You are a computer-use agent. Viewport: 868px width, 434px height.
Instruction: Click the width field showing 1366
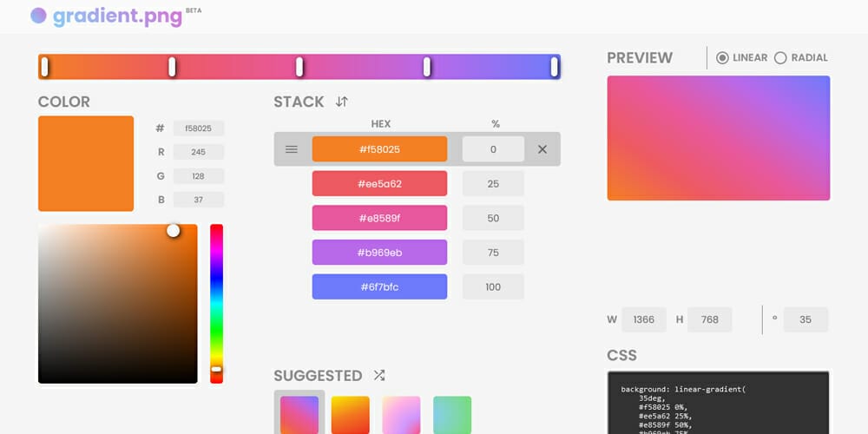coord(644,319)
